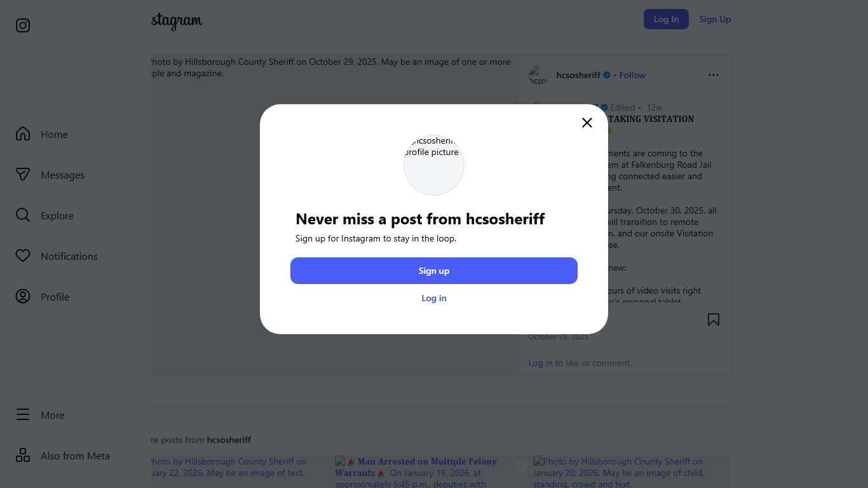Screen dimensions: 868x488
Task: Open Explore search icon in sidebar
Action: 23,215
